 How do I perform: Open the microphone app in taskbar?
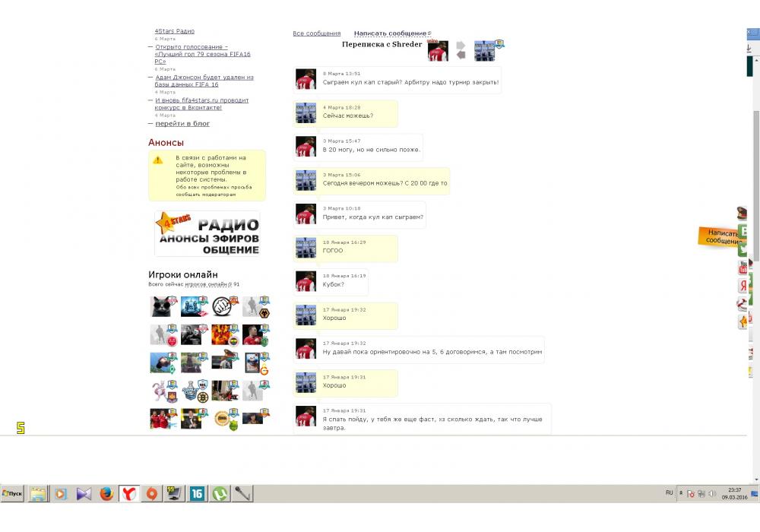click(x=242, y=494)
